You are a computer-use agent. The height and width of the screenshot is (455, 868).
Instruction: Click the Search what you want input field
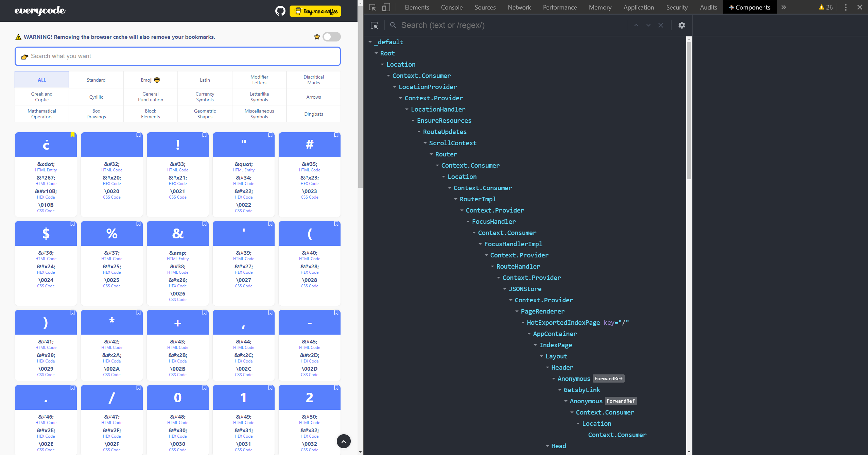coord(177,56)
